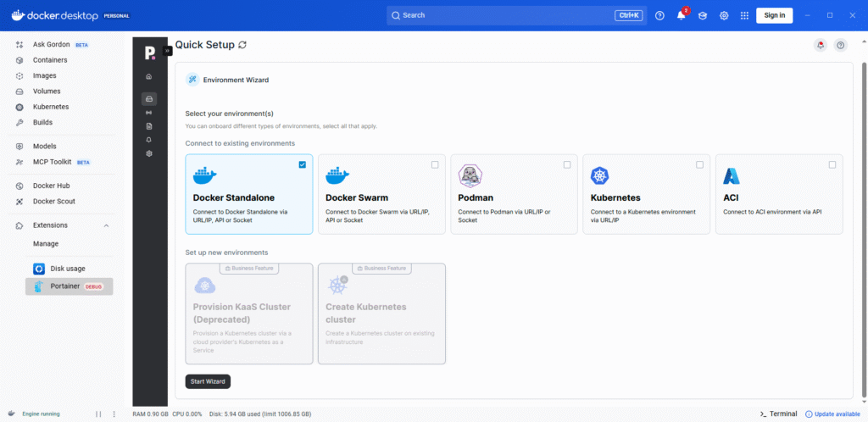
Task: Tick the Kubernetes environment checkbox
Action: pos(699,164)
